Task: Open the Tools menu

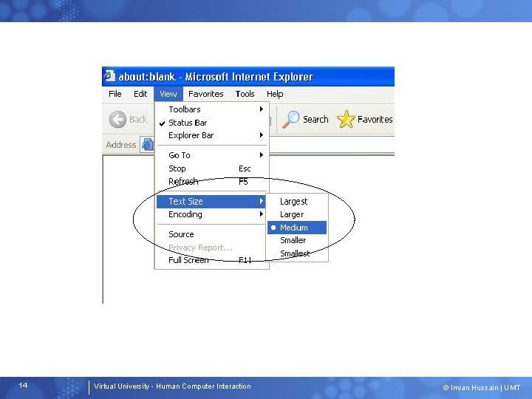Action: (245, 94)
